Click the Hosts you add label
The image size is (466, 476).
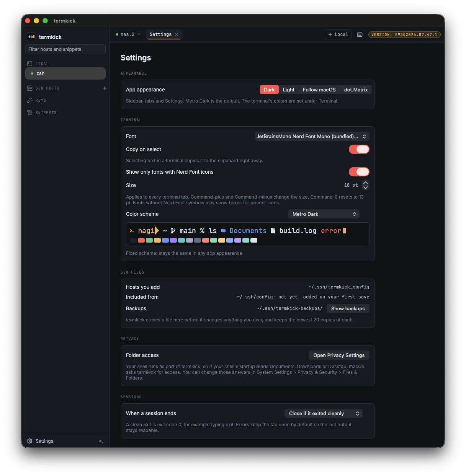click(143, 287)
